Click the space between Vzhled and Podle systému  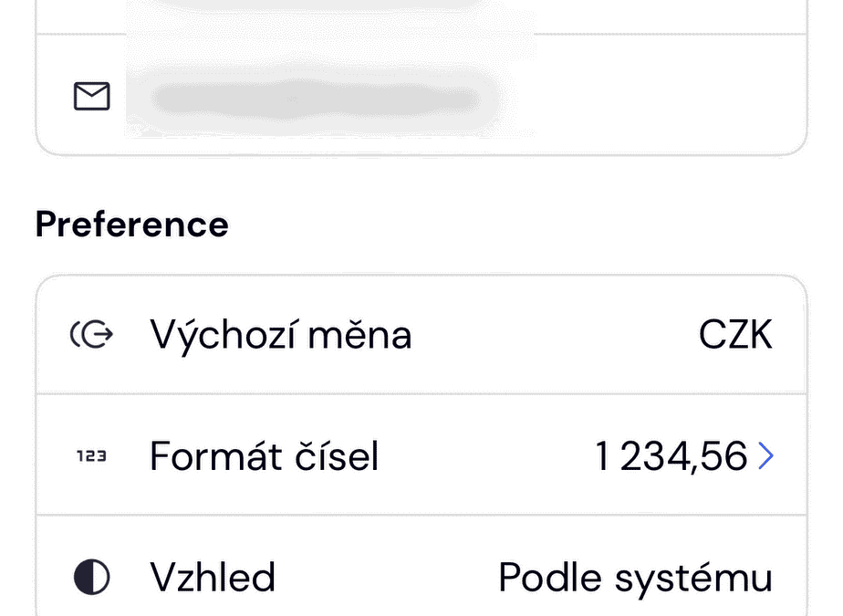[388, 577]
